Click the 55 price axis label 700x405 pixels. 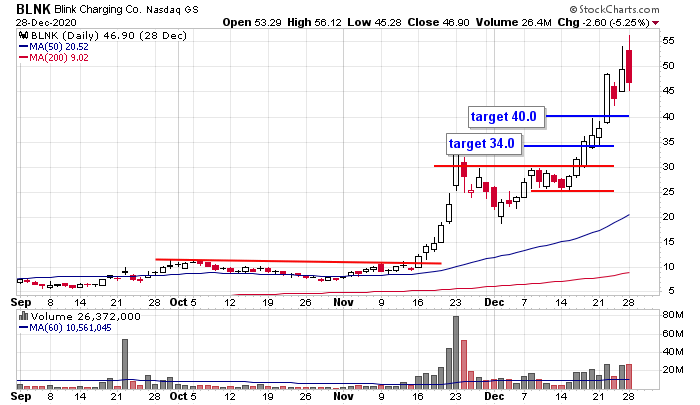[668, 41]
